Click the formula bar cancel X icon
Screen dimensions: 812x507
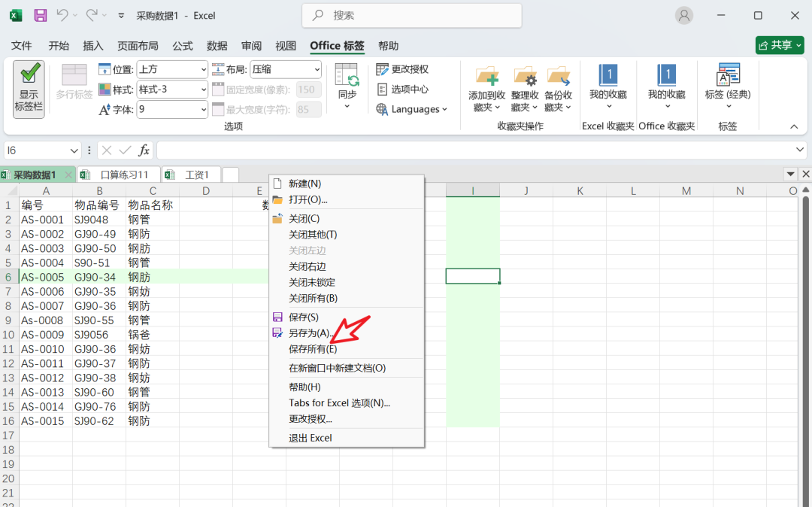point(107,150)
